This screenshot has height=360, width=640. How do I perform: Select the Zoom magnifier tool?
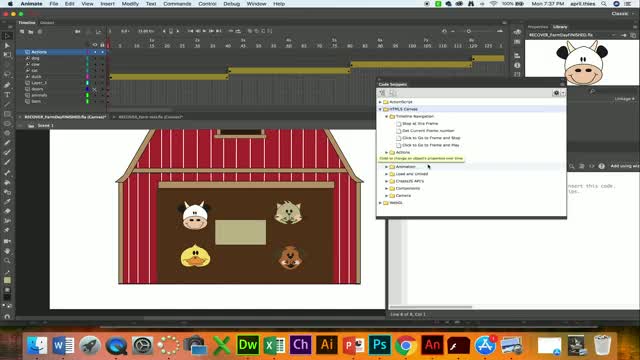point(7,261)
